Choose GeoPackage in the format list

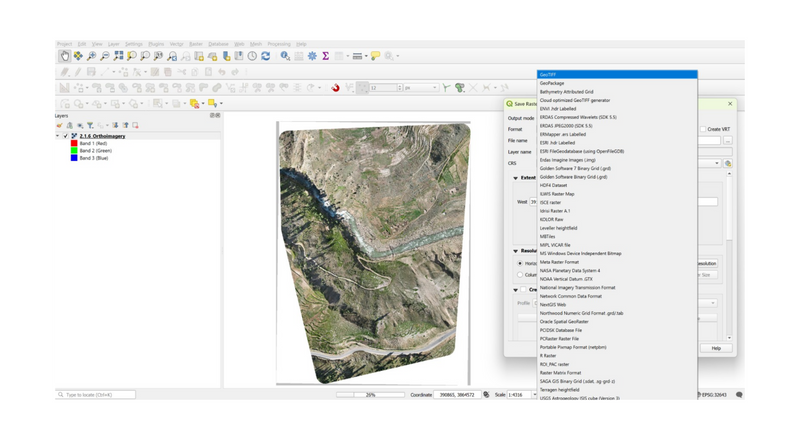click(x=617, y=83)
